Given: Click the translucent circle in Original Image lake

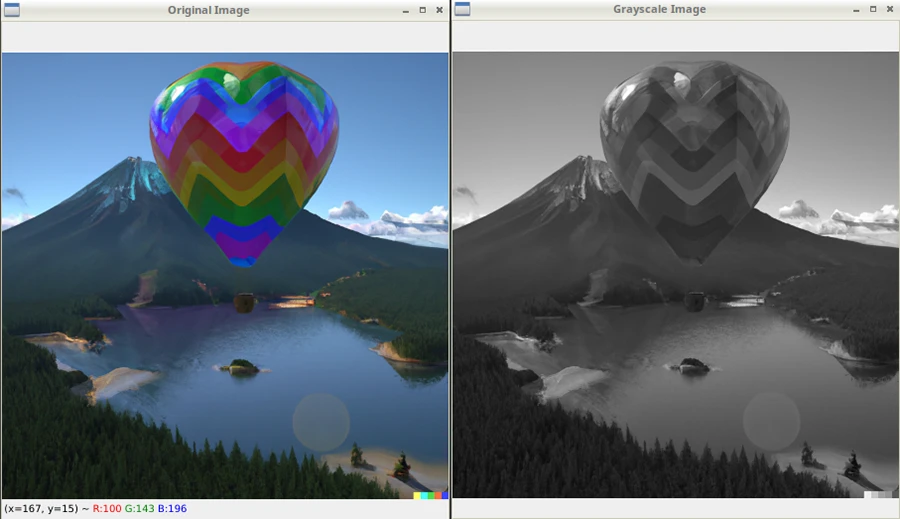Looking at the screenshot, I should [x=321, y=423].
